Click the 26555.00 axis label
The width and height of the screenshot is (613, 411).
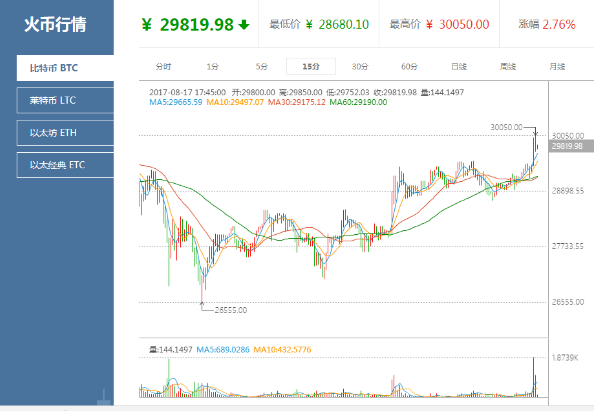point(568,302)
